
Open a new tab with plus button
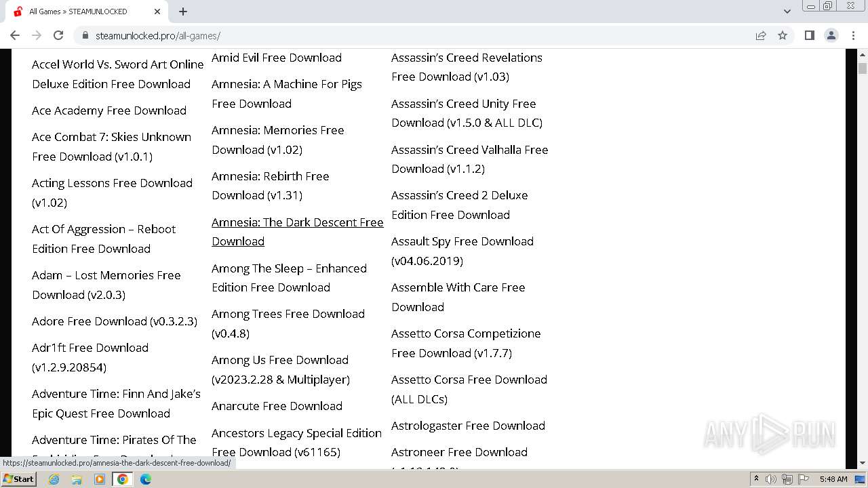pyautogui.click(x=183, y=12)
